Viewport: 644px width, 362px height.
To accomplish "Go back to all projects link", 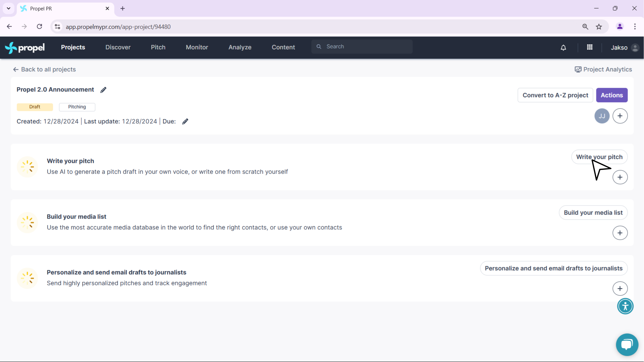I will pyautogui.click(x=45, y=69).
